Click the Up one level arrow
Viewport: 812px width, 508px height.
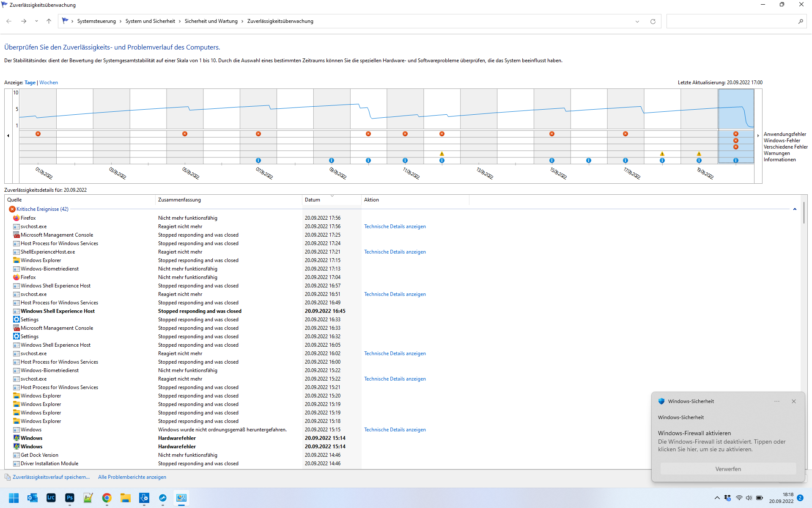49,21
